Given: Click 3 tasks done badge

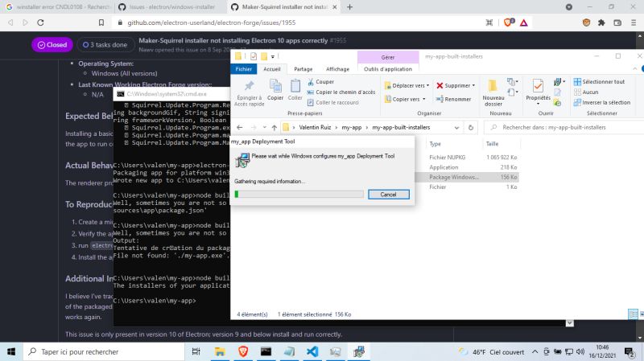Looking at the screenshot, I should pos(105,45).
